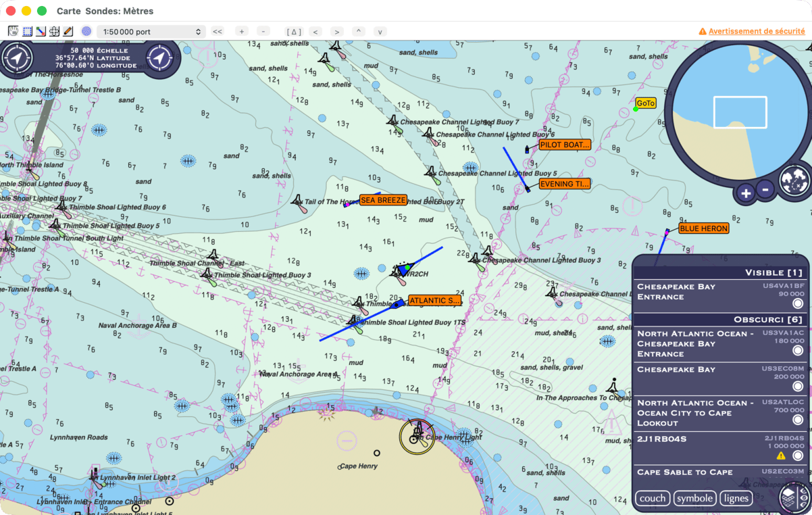812x515 pixels.
Task: Select the US2ATLOC 700 000 chart radio button
Action: pos(798,420)
